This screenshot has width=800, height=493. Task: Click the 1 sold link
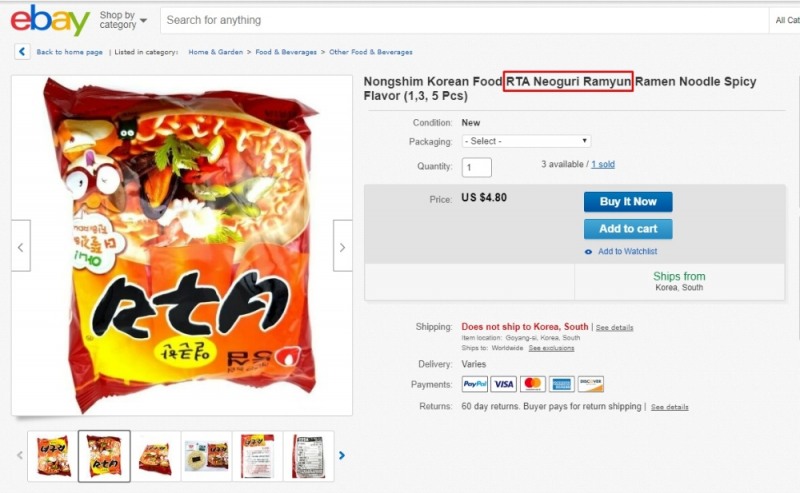pos(603,164)
